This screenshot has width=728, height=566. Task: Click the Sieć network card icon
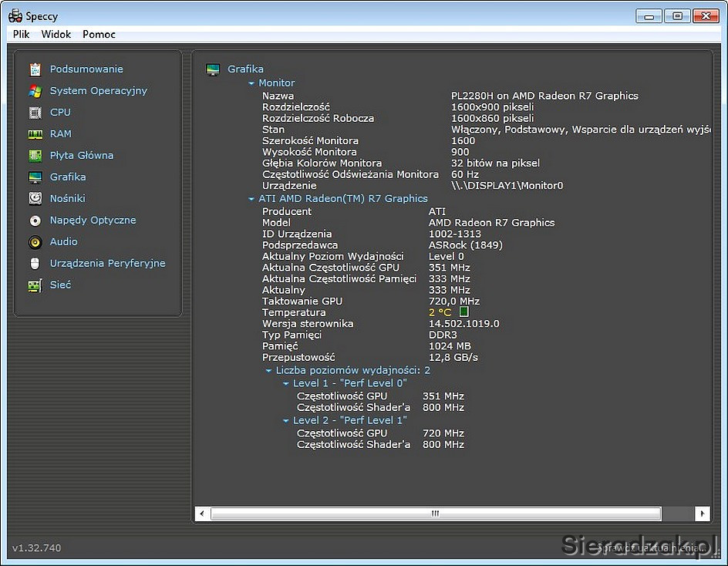pyautogui.click(x=35, y=285)
